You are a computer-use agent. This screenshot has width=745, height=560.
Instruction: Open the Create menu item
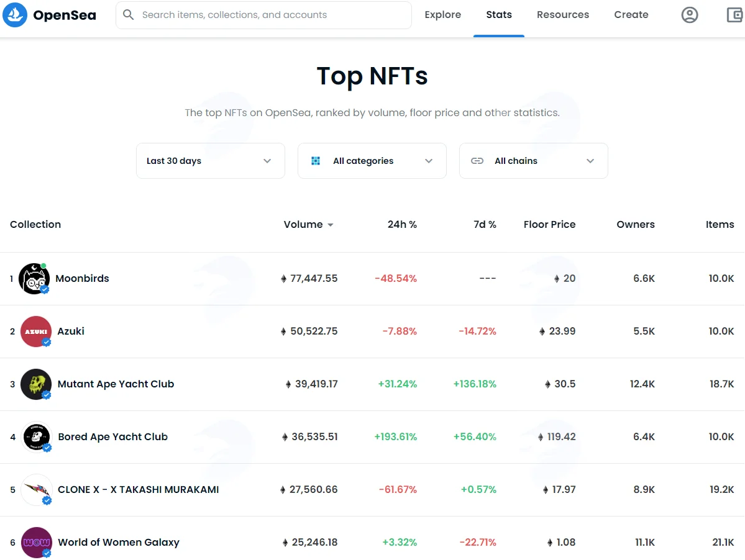click(631, 15)
